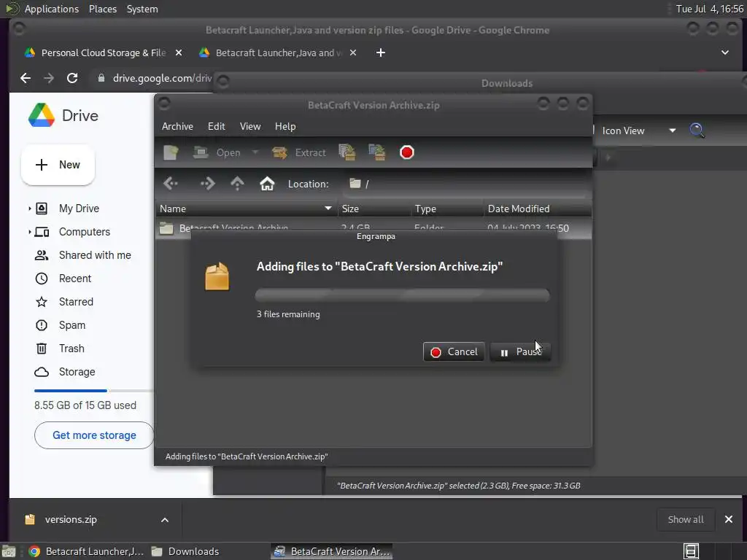Reload the Chrome page
The height and width of the screenshot is (560, 747).
[x=72, y=78]
